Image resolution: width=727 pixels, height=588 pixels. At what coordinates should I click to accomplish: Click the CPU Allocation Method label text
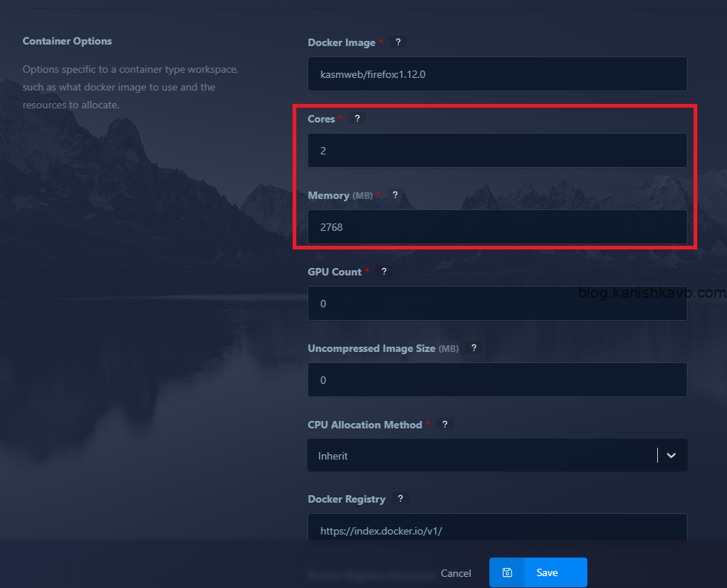(x=365, y=425)
